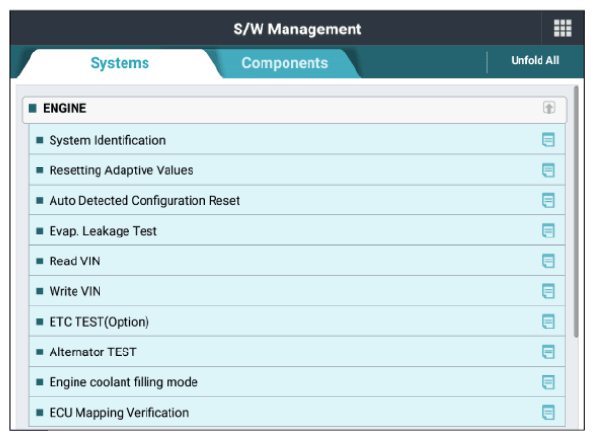
Task: Collapse ENGINE section with up arrow
Action: click(x=549, y=108)
